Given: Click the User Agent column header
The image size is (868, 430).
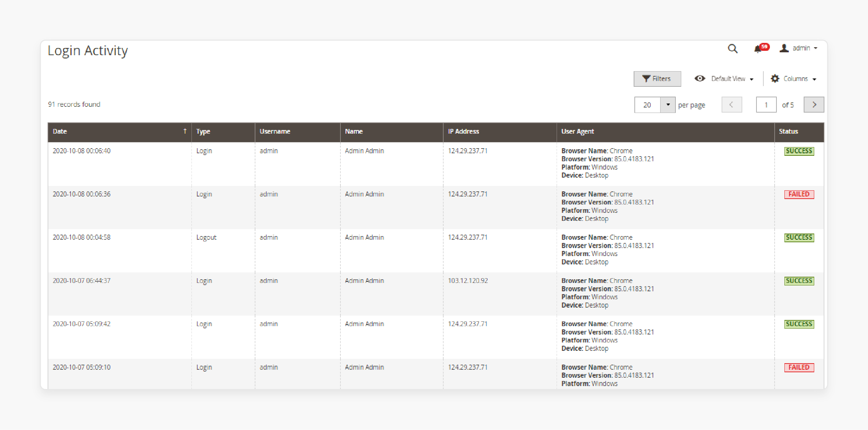Looking at the screenshot, I should (x=665, y=132).
